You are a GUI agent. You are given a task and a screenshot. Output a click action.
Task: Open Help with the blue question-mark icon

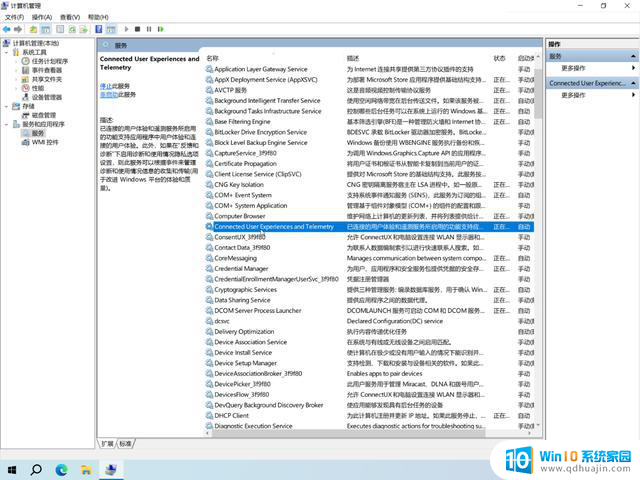pos(99,29)
